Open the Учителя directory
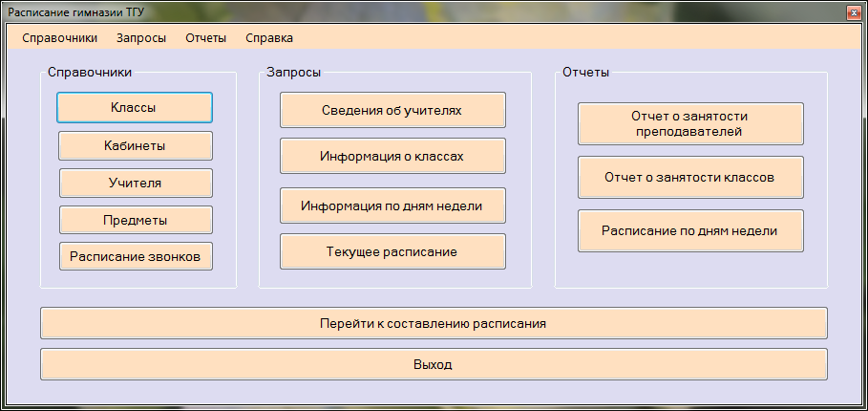The height and width of the screenshot is (411, 868). [x=136, y=183]
